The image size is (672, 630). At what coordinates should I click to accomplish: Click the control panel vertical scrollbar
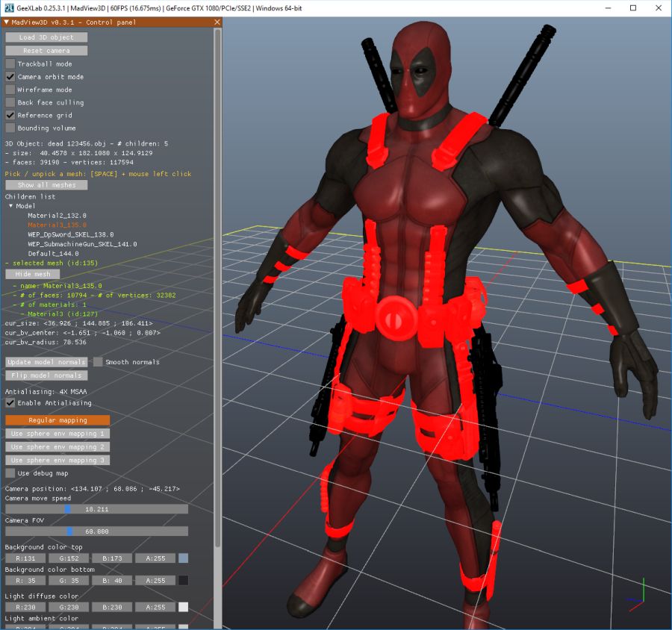coord(217,288)
